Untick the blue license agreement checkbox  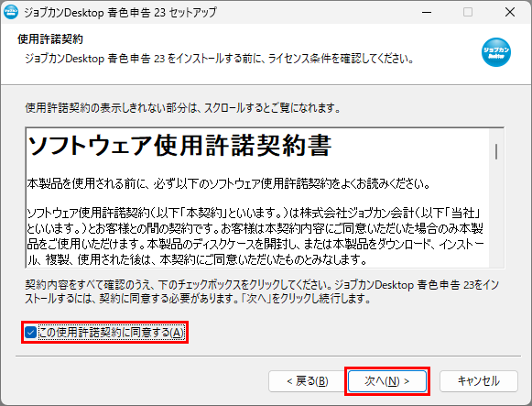30,333
